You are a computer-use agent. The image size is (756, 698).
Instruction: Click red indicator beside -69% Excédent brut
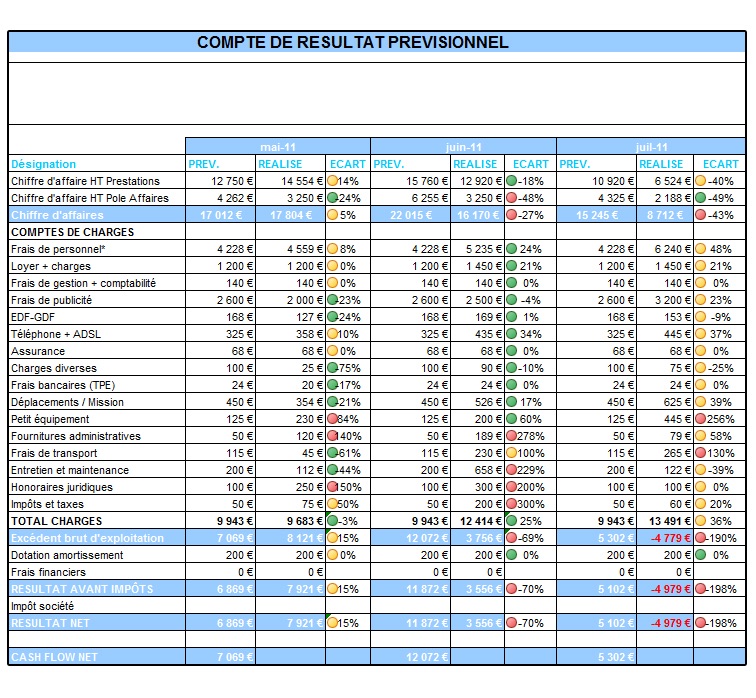click(x=512, y=538)
